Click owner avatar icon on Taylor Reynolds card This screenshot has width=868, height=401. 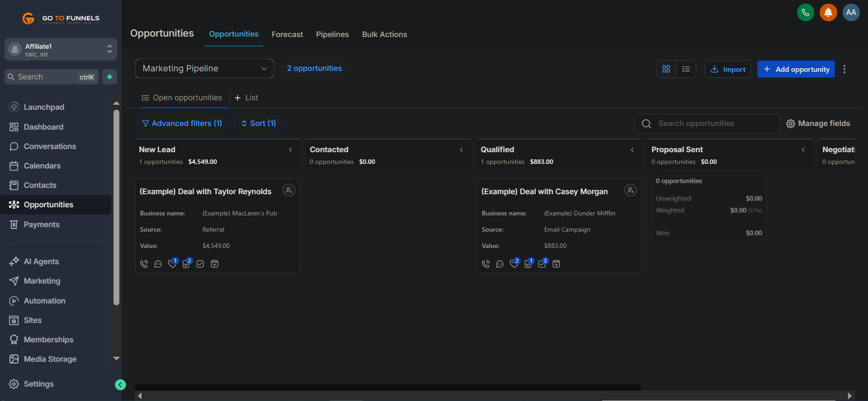point(288,190)
